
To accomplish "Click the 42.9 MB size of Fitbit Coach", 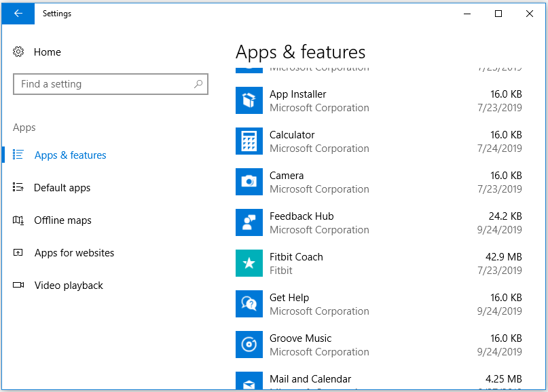I will click(x=504, y=257).
